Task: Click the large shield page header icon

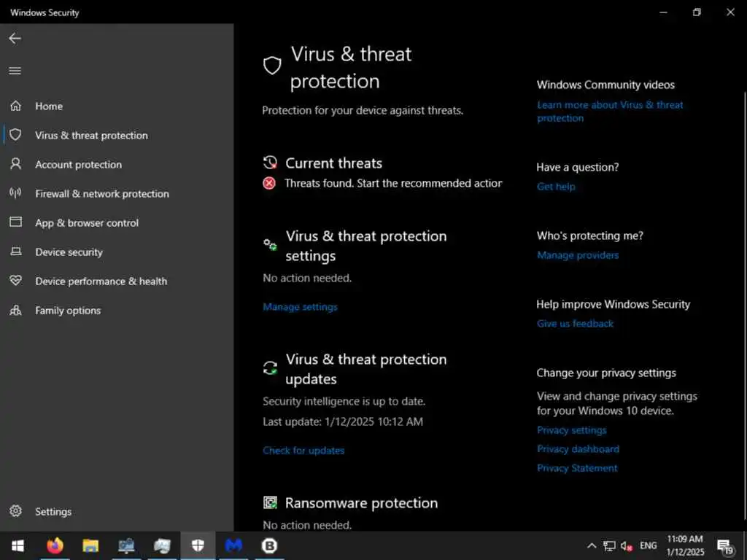Action: [272, 66]
